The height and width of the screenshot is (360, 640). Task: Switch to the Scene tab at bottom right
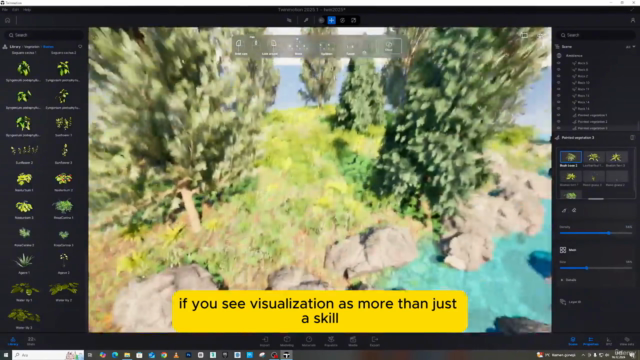point(573,341)
